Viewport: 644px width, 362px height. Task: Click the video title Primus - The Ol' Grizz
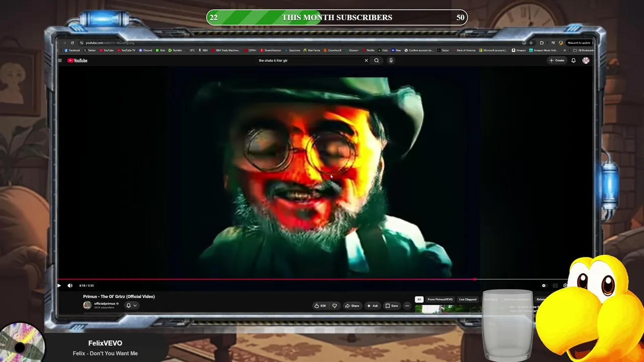pos(119,297)
